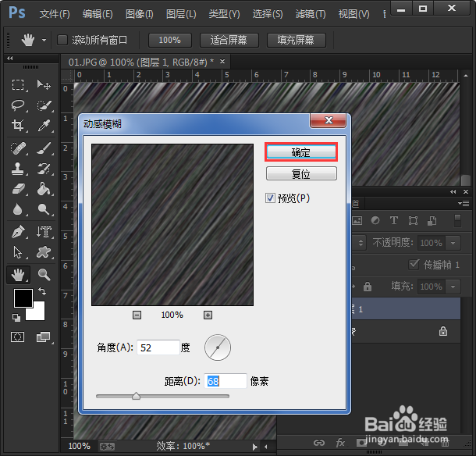Select the Paint Bucket tool
This screenshot has width=476, height=456.
coord(44,189)
